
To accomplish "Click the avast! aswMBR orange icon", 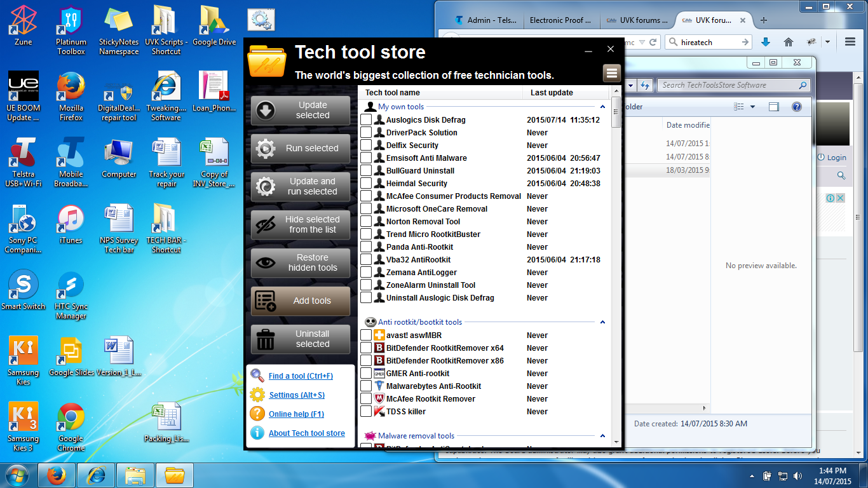I will coord(379,335).
